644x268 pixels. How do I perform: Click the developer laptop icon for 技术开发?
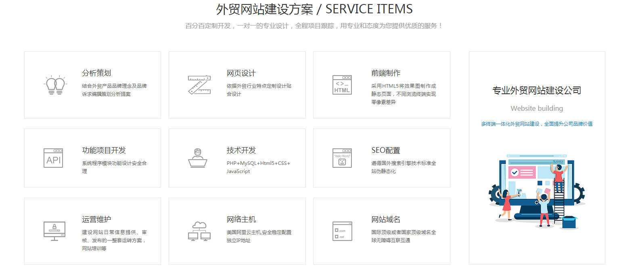point(198,158)
